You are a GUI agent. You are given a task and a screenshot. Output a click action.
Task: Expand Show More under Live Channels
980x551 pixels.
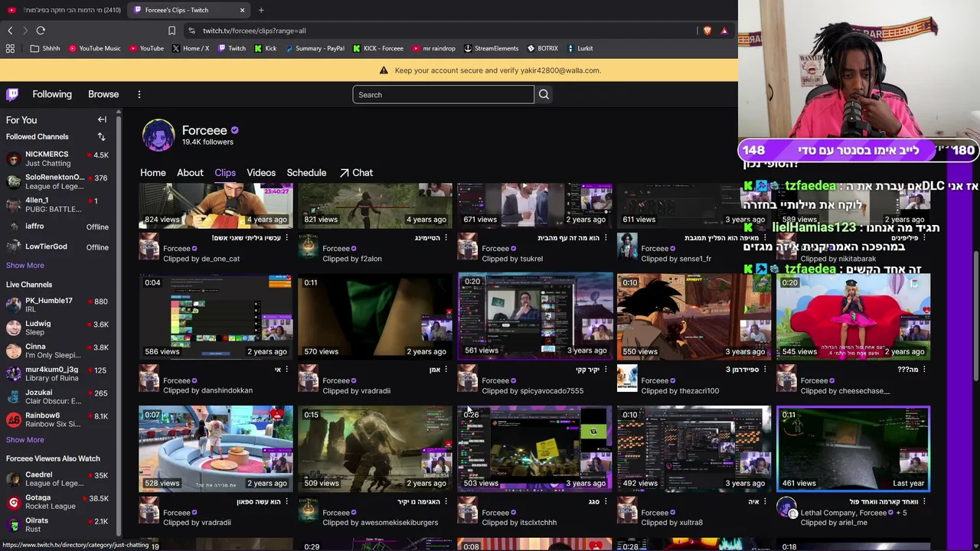click(25, 440)
